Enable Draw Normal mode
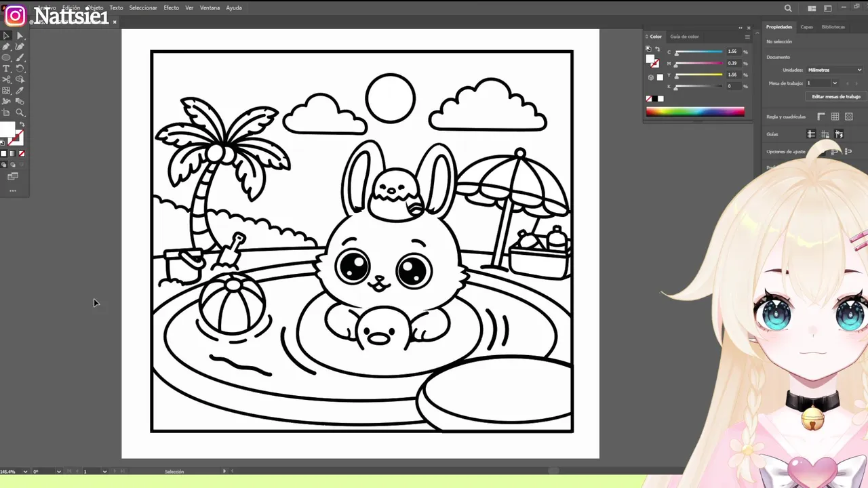This screenshot has height=488, width=868. tap(3, 165)
